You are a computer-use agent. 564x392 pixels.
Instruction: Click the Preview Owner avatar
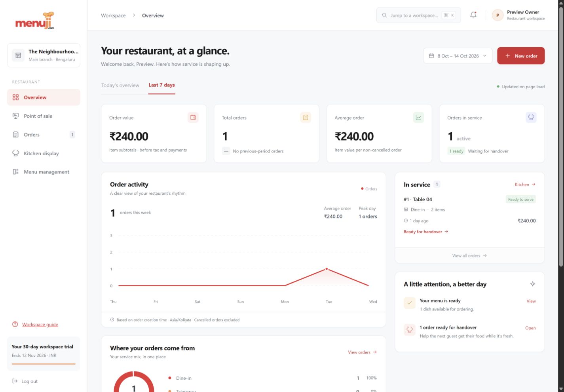[x=498, y=15]
